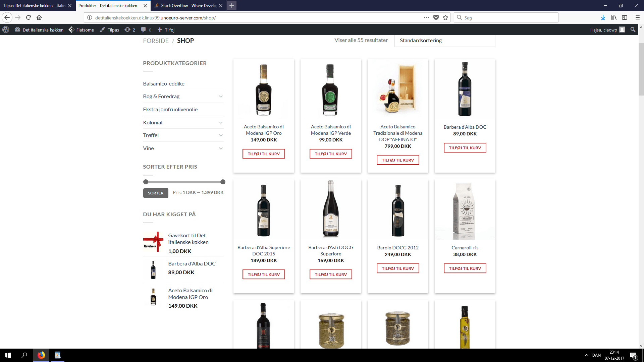Bookmark this page with the star icon
This screenshot has width=644, height=362.
pos(445,17)
